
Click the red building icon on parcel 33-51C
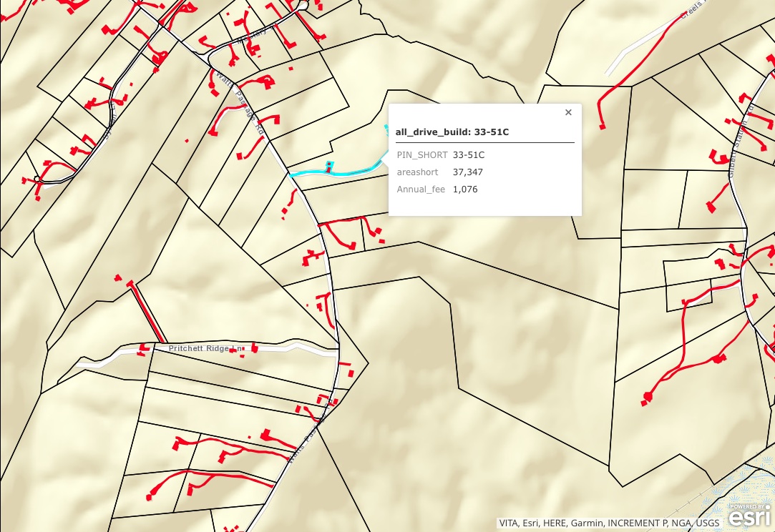(328, 166)
